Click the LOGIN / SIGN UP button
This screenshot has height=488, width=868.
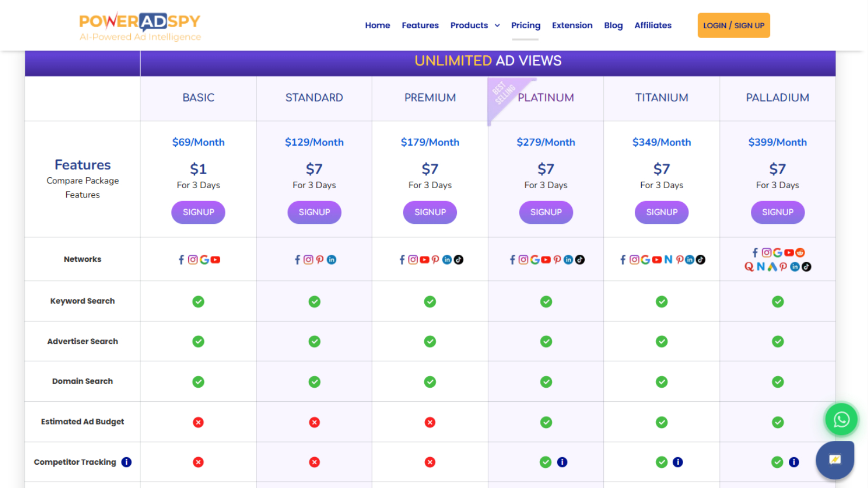click(733, 25)
